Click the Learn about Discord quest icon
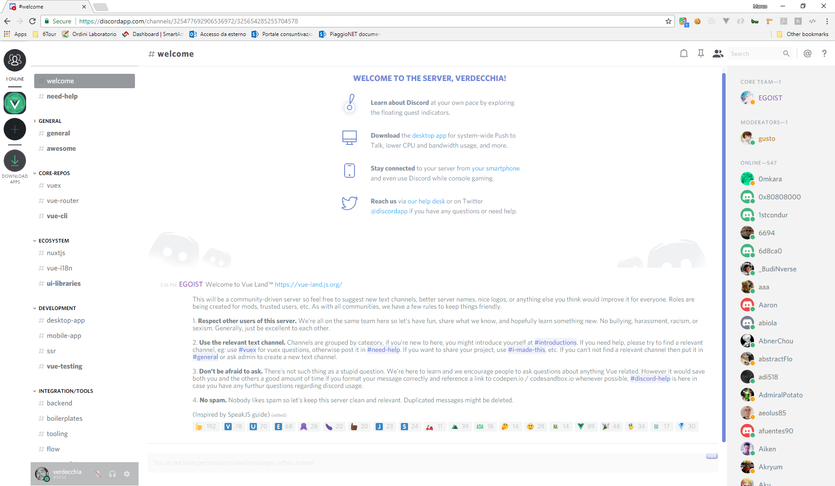Image resolution: width=835 pixels, height=486 pixels. 349,103
